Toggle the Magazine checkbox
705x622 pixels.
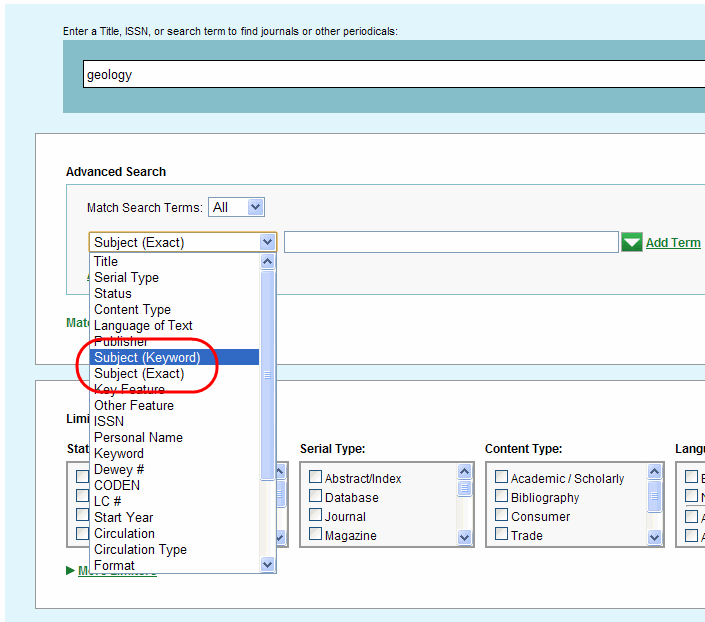click(x=316, y=535)
